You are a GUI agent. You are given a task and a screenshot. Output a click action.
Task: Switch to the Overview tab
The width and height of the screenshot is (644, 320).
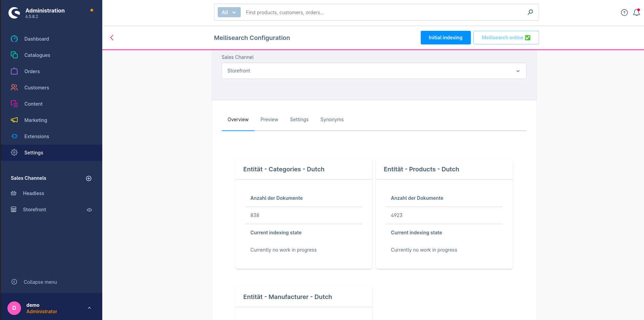[x=238, y=120]
